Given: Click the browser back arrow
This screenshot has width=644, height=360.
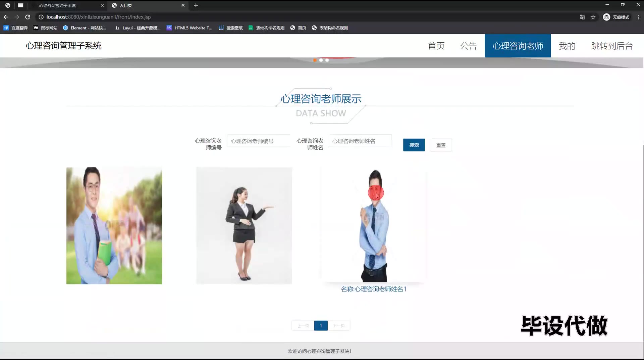Looking at the screenshot, I should pyautogui.click(x=6, y=17).
